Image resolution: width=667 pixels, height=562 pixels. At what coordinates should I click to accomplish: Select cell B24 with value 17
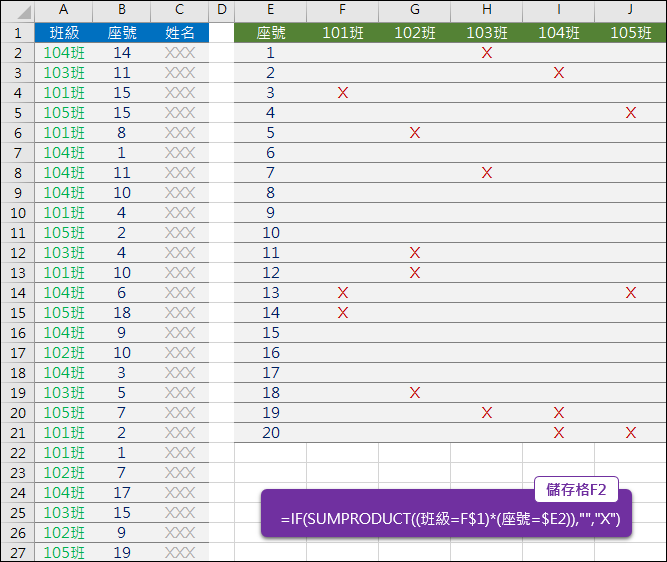click(x=122, y=493)
